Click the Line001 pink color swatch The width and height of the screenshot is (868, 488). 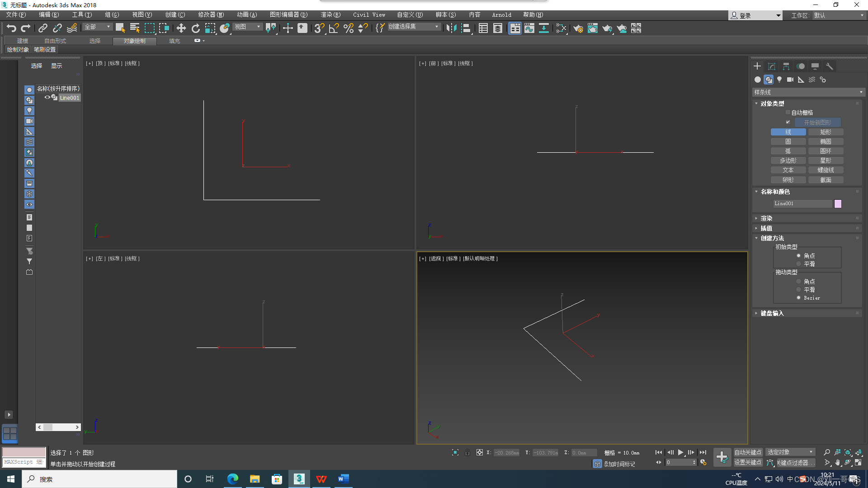[838, 204]
